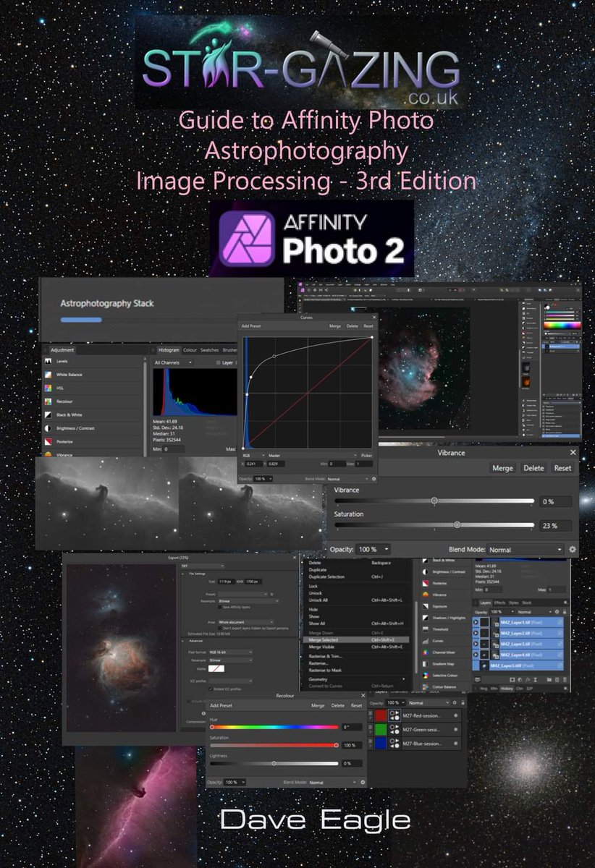Open the Recolour Opacity 100 % dropdown
The width and height of the screenshot is (595, 868).
235,782
